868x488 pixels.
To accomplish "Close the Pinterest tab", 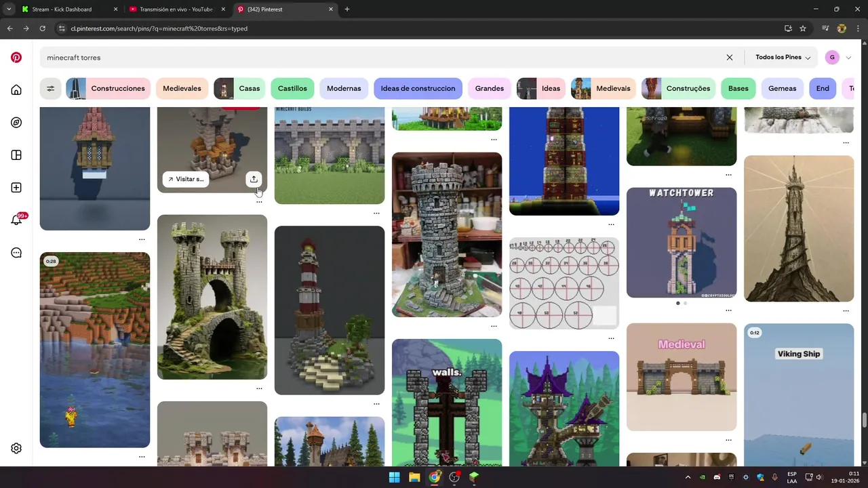I will [331, 9].
